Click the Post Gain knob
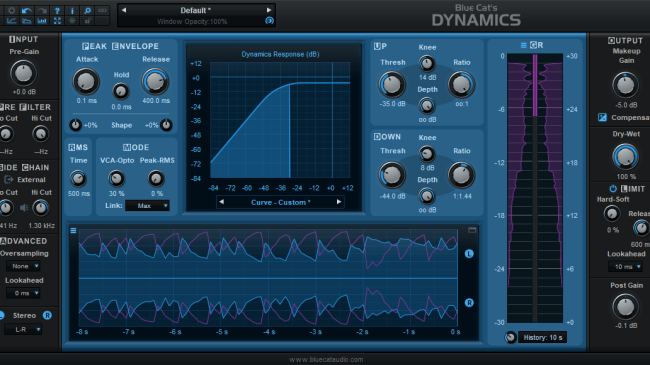Viewport: 650px width, 365px height. (x=626, y=307)
